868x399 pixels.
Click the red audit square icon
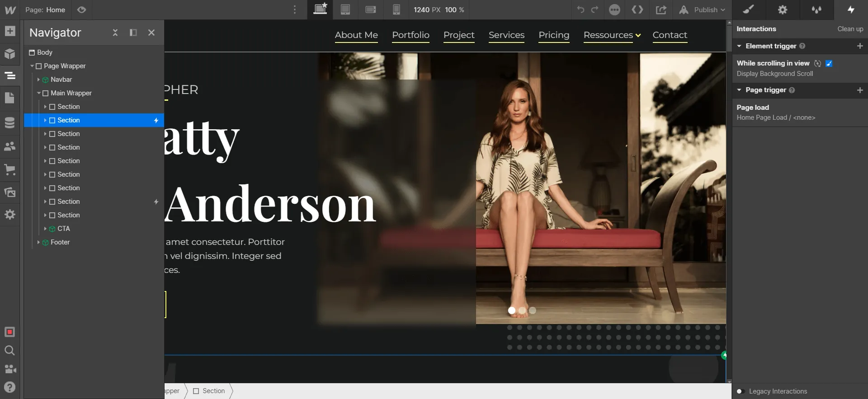[x=9, y=332]
